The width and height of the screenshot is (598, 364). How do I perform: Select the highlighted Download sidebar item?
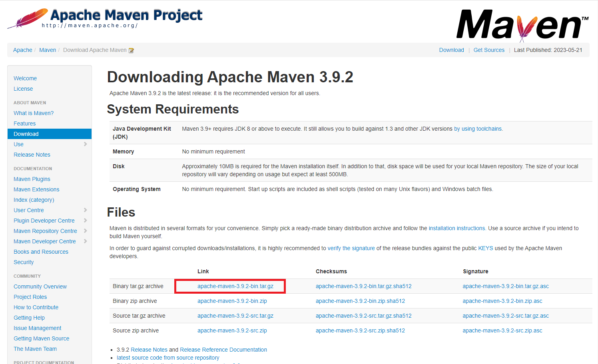click(x=50, y=134)
